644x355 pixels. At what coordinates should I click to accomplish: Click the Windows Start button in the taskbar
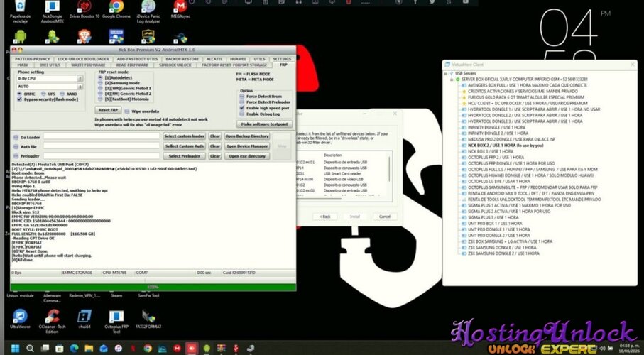(x=15, y=349)
